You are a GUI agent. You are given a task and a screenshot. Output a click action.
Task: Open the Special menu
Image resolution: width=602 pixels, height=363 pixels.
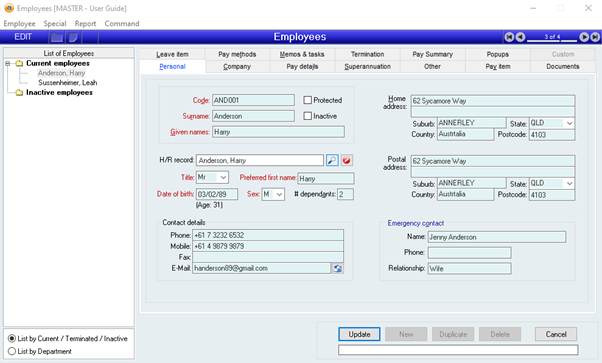pyautogui.click(x=55, y=23)
